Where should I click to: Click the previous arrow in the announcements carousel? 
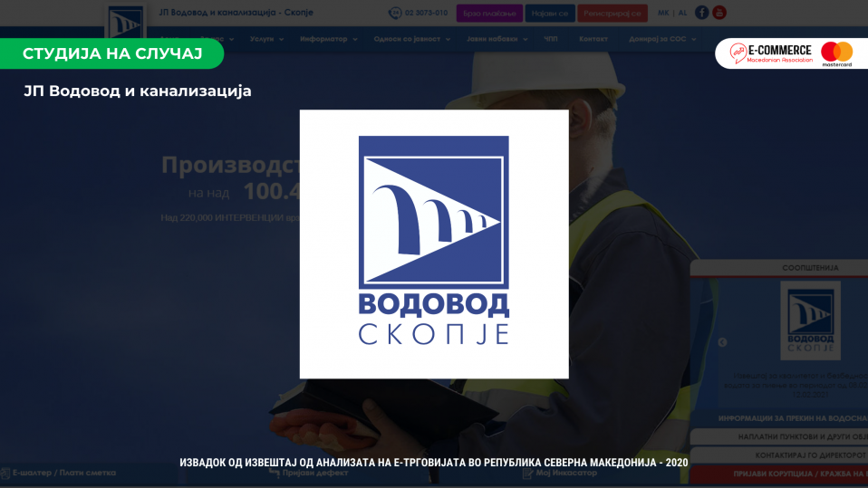pos(722,342)
